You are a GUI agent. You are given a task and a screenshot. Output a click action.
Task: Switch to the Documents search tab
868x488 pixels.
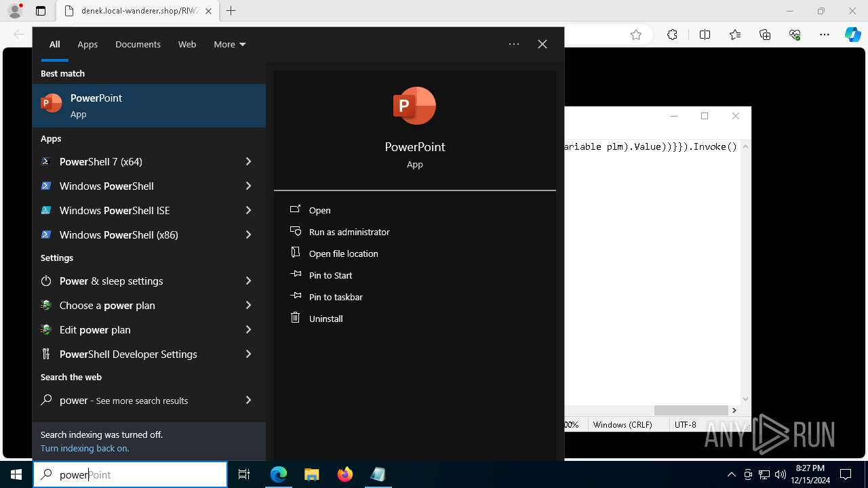[138, 44]
